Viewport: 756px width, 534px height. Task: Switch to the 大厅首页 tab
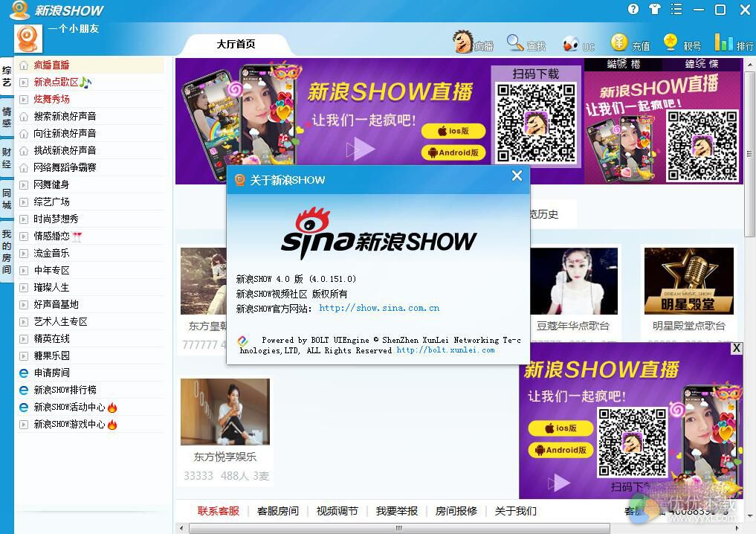tap(236, 45)
